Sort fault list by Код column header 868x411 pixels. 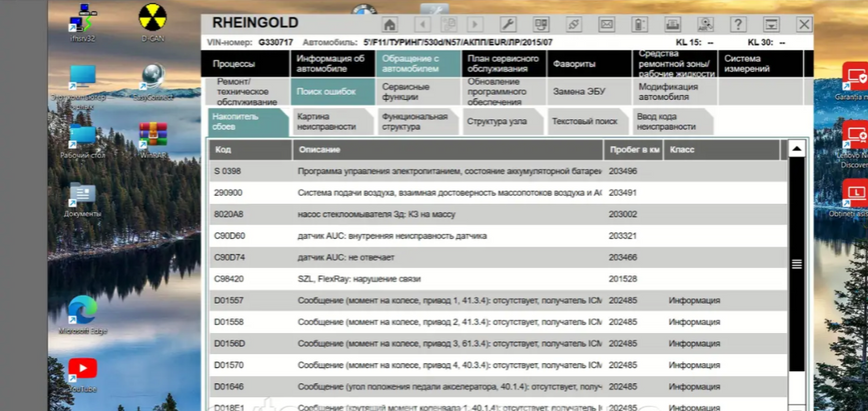251,150
